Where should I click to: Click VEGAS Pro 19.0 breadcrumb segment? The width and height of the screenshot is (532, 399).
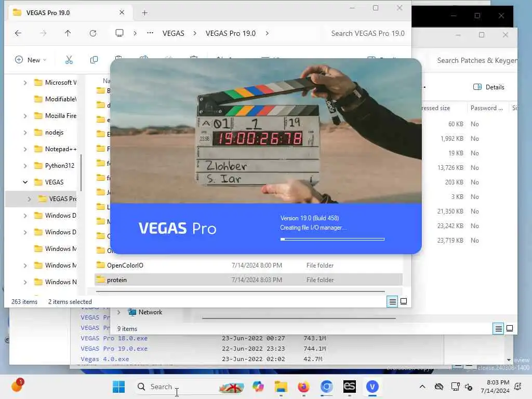(231, 33)
